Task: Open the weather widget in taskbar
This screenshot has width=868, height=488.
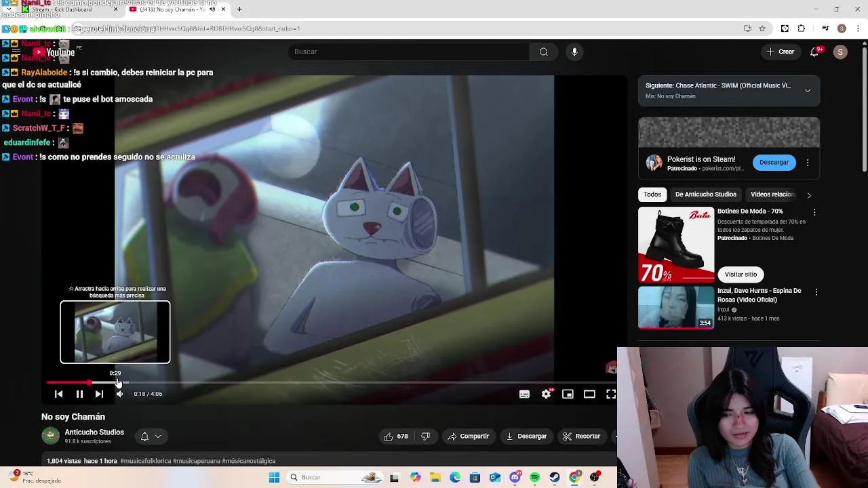Action: (x=35, y=477)
